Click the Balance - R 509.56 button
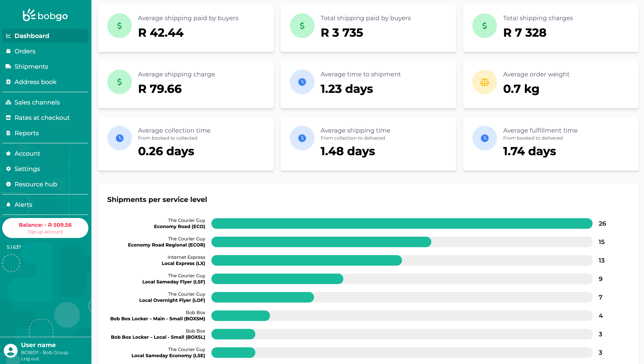The height and width of the screenshot is (364, 644). point(45,228)
